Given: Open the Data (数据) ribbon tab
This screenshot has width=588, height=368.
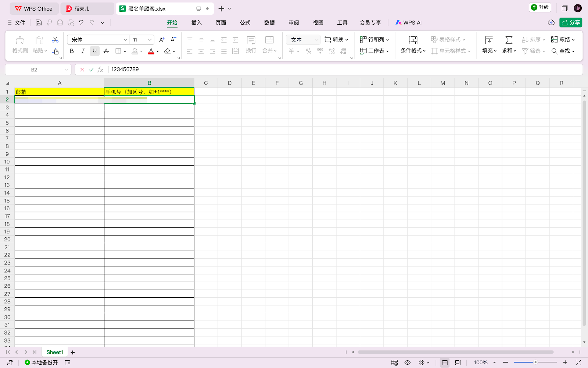Looking at the screenshot, I should point(269,23).
